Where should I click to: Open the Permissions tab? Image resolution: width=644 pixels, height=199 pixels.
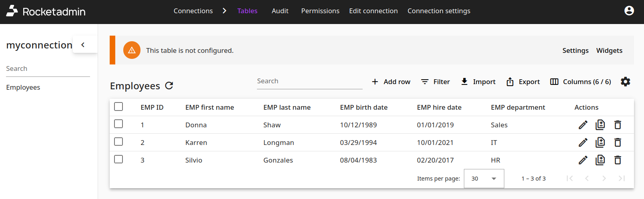(320, 11)
